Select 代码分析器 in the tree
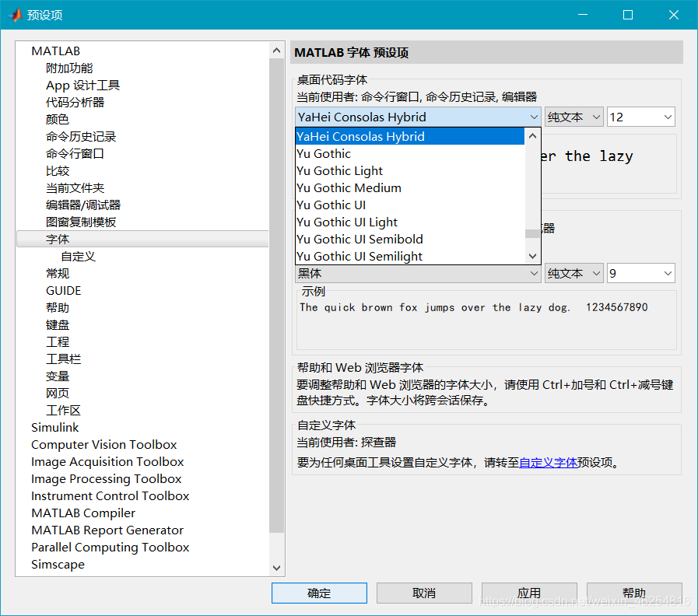Viewport: 698px width, 616px height. point(75,103)
